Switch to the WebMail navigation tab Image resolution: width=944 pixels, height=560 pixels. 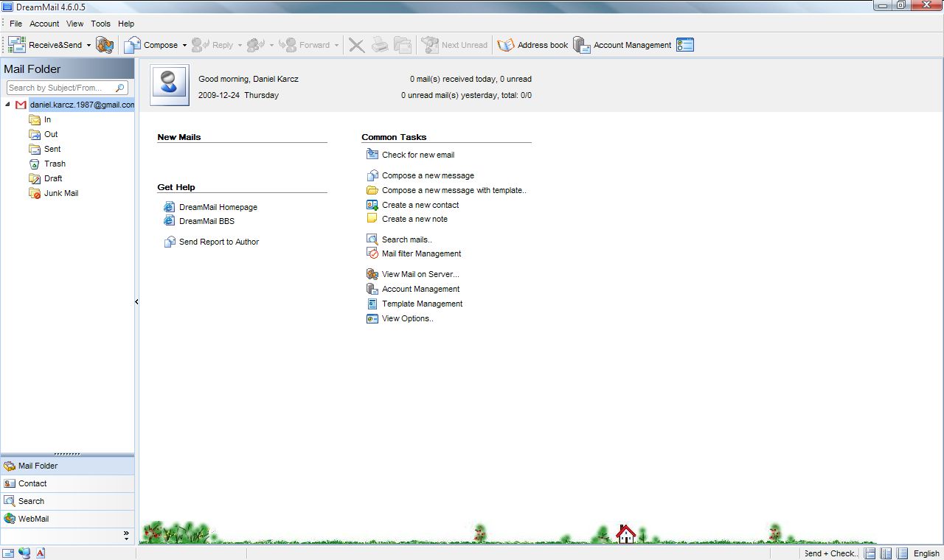click(67, 519)
